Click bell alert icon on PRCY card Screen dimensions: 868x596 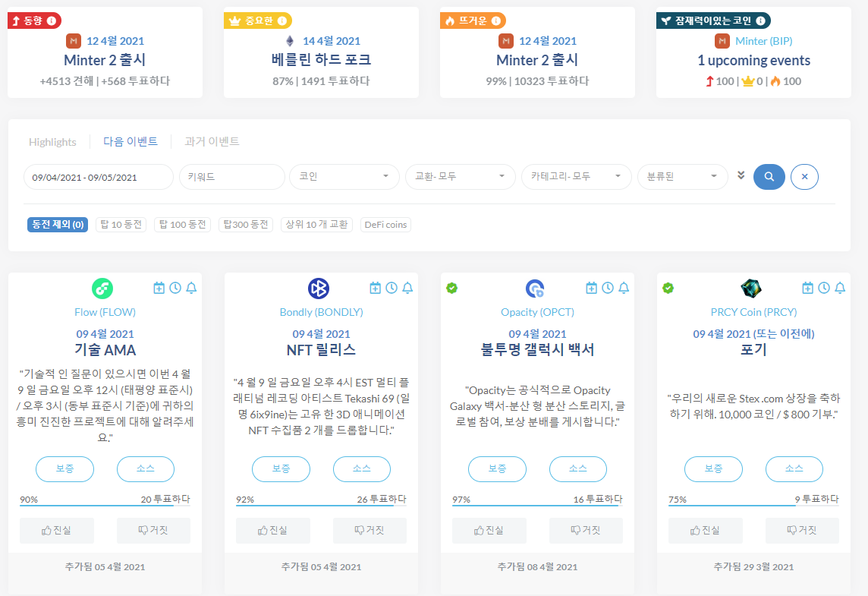[840, 288]
